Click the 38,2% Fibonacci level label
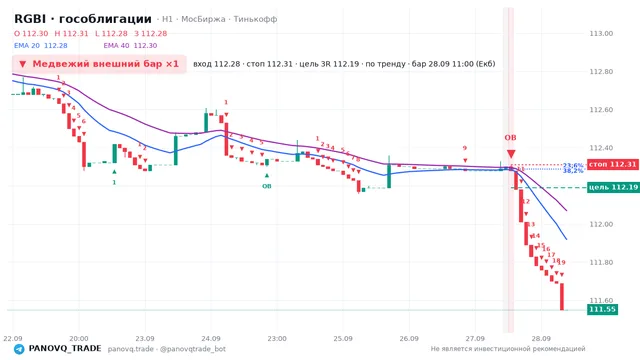This screenshot has width=640, height=360. click(573, 171)
